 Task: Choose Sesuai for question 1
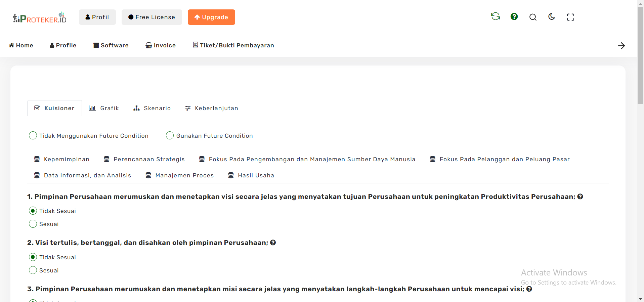33,224
